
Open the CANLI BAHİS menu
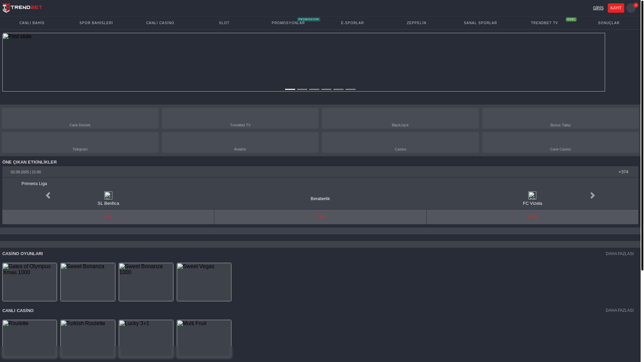(32, 23)
